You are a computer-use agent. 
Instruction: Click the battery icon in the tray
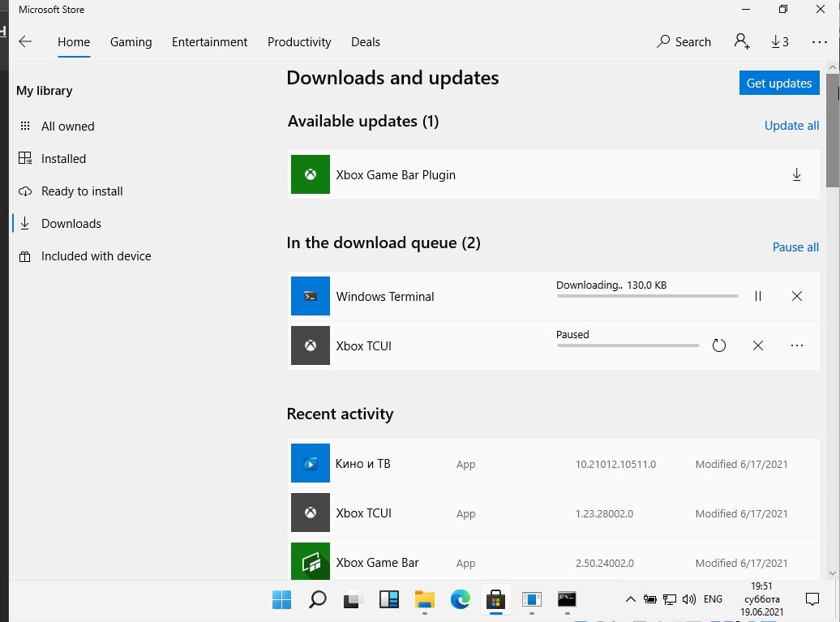coord(649,599)
